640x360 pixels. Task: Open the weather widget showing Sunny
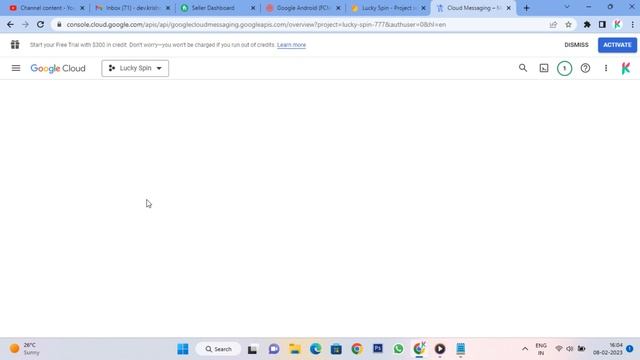tap(25, 349)
